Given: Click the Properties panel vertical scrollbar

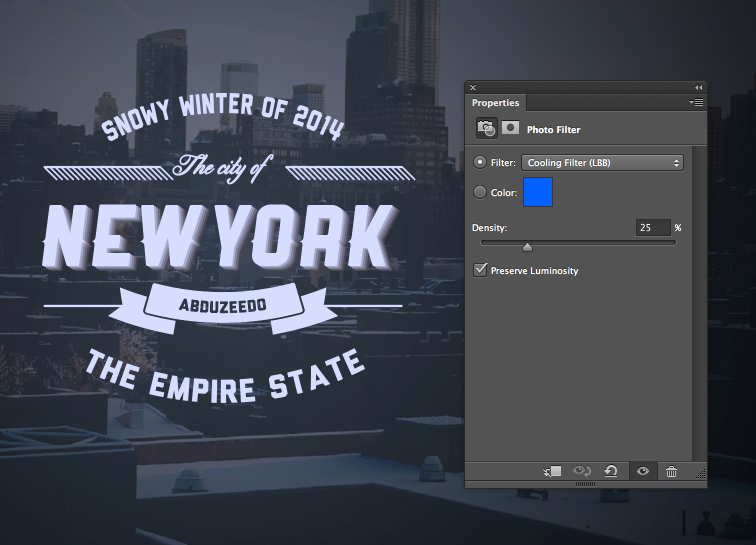Looking at the screenshot, I should coord(698,300).
